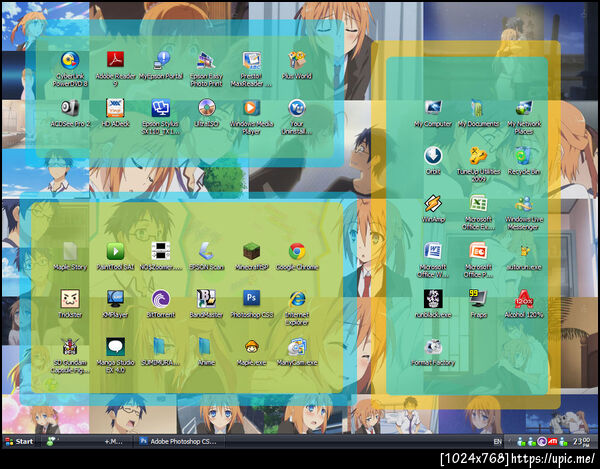Viewport: 600px width, 469px height.
Task: Open the Windows Start button
Action: (19, 441)
